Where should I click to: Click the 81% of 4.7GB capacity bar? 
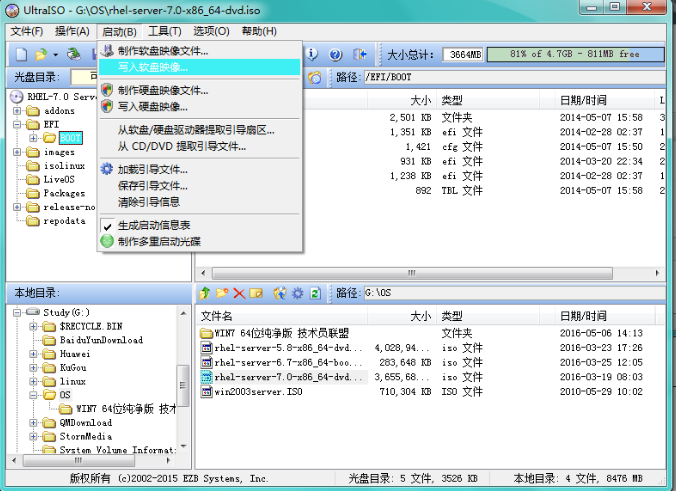point(576,54)
